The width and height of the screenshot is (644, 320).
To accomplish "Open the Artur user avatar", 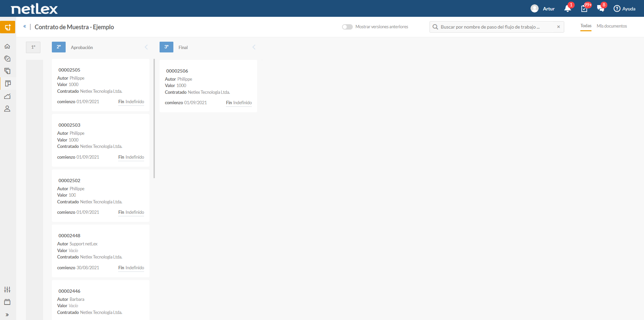I will pyautogui.click(x=534, y=8).
